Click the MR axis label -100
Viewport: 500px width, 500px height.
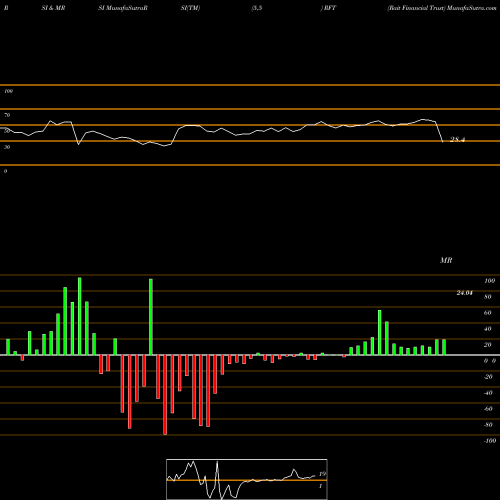pos(490,441)
